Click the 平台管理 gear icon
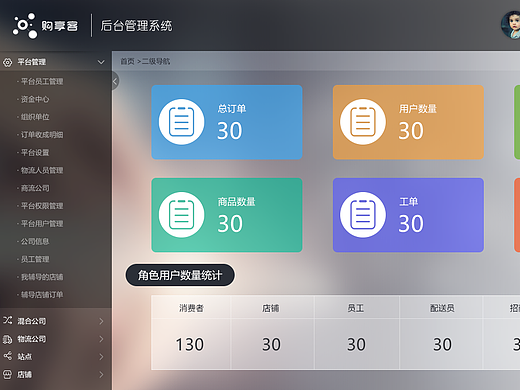 point(7,62)
